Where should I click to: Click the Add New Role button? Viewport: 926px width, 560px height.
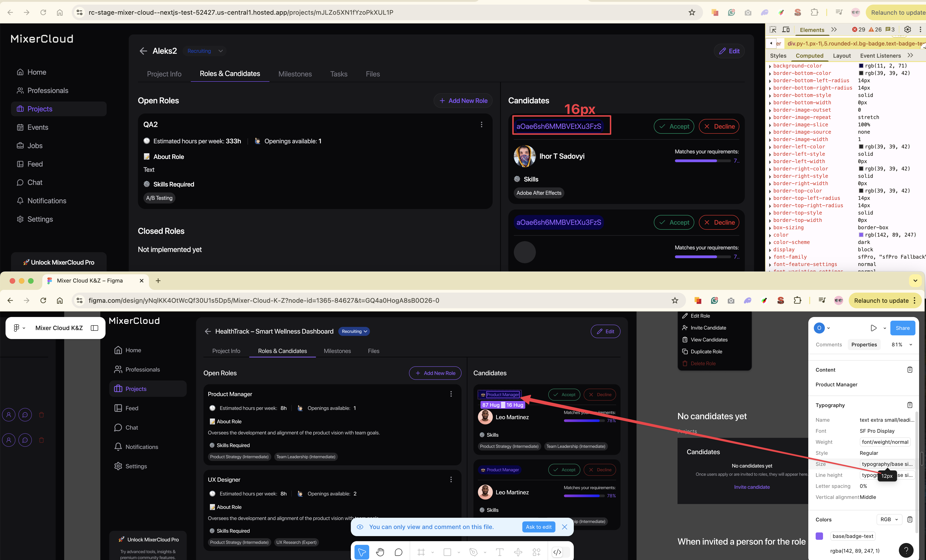463,101
